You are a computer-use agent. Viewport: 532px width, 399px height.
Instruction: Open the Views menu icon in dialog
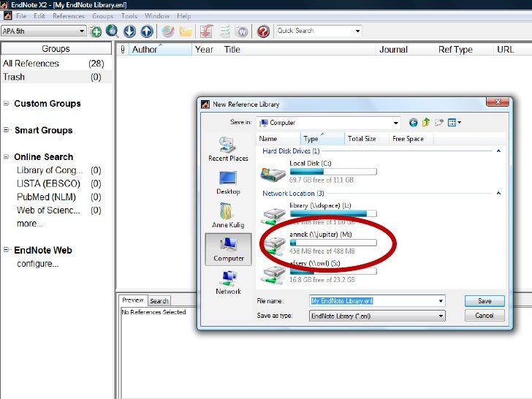pos(455,123)
